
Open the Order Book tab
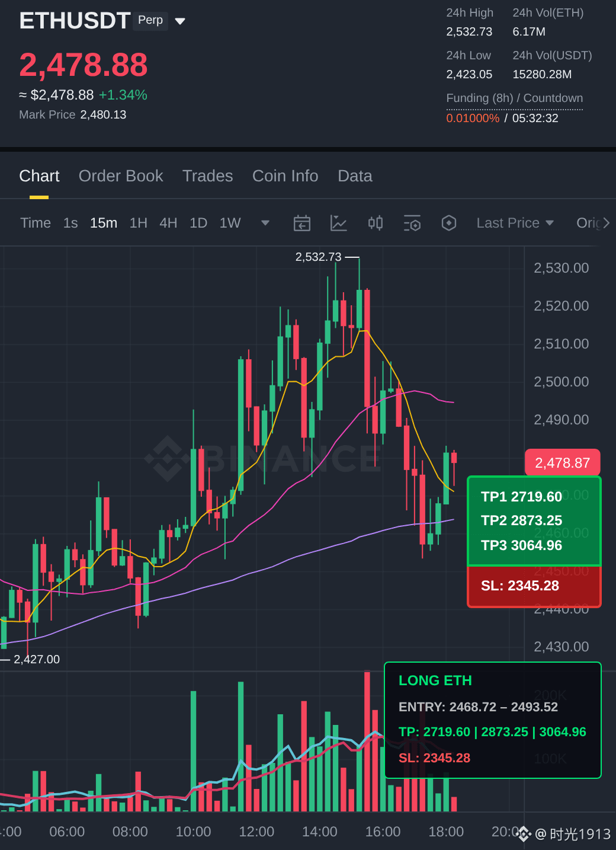[x=121, y=176]
